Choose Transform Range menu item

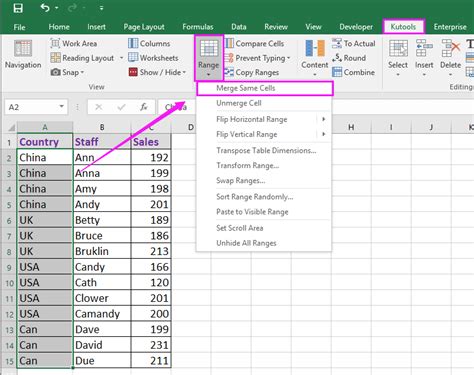click(264, 165)
